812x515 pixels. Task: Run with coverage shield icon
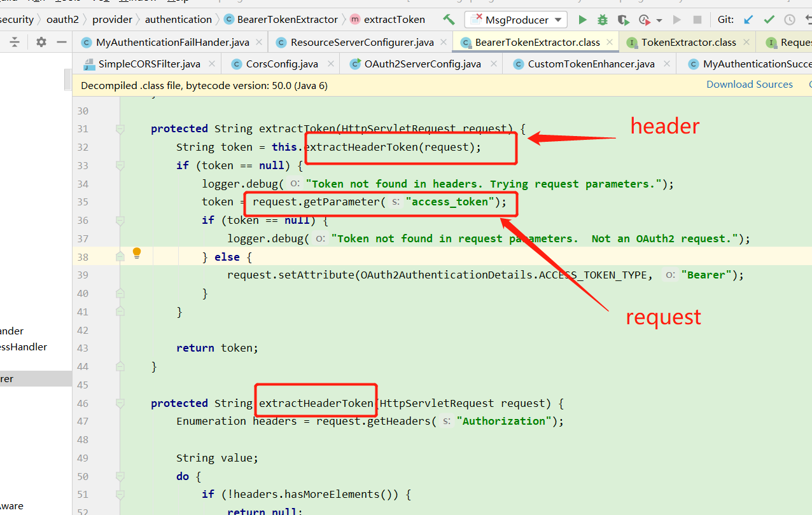[x=623, y=20]
